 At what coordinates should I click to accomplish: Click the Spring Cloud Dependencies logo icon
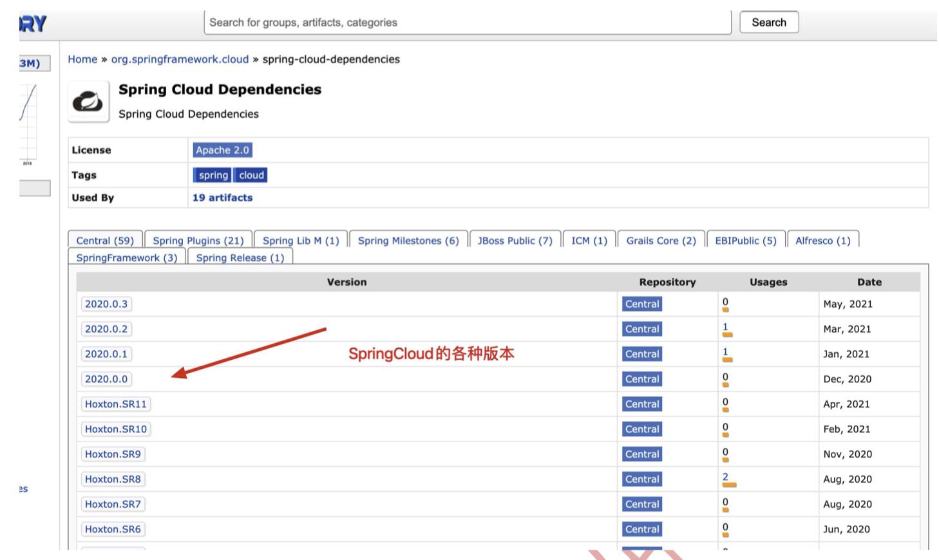click(88, 102)
